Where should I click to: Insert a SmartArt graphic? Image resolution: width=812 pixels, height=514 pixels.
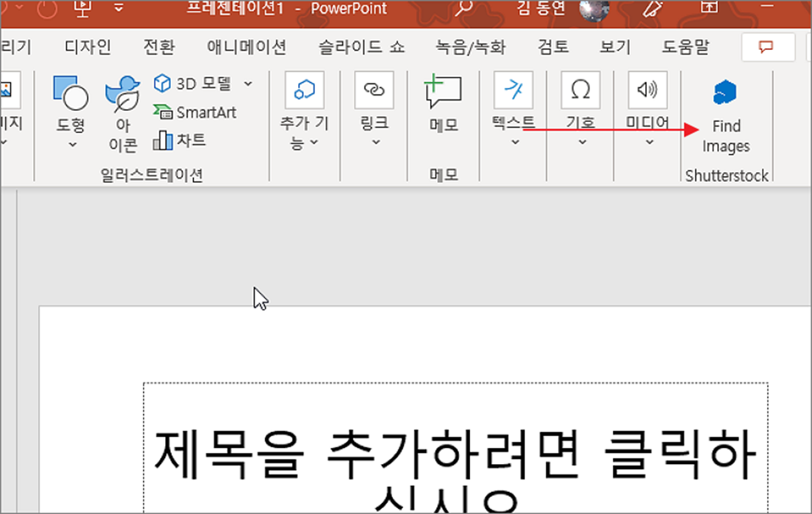tap(194, 112)
